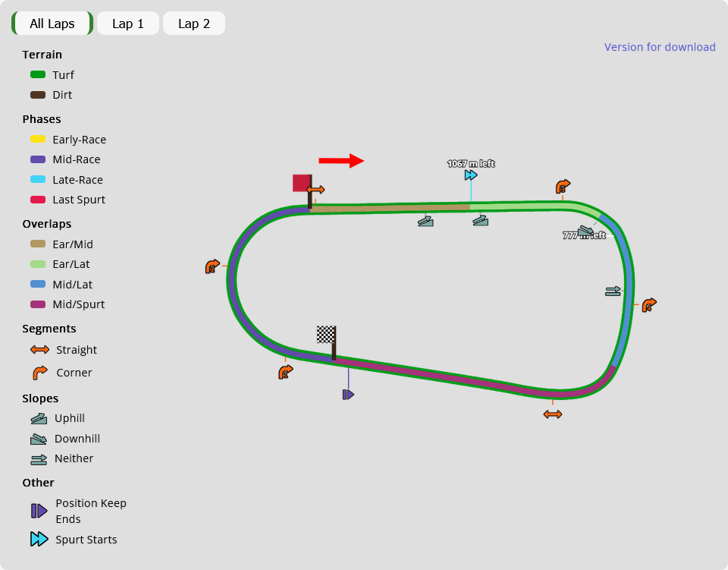The width and height of the screenshot is (728, 570).
Task: Click the Overlaps legend heading
Action: (47, 223)
